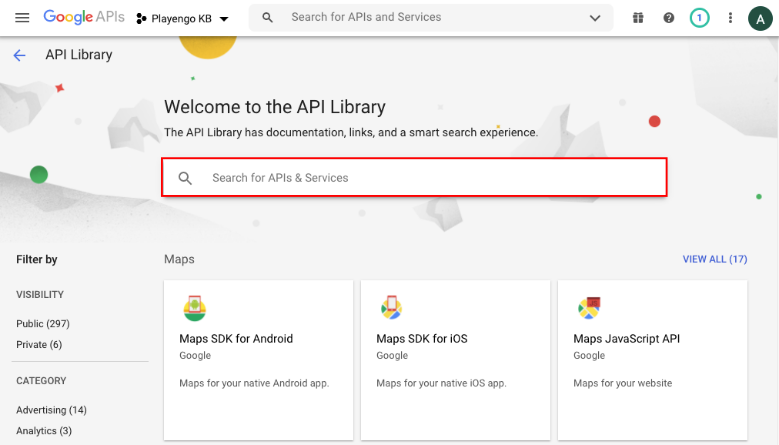Click the Filter by label
This screenshot has height=445, width=779.
tap(37, 260)
